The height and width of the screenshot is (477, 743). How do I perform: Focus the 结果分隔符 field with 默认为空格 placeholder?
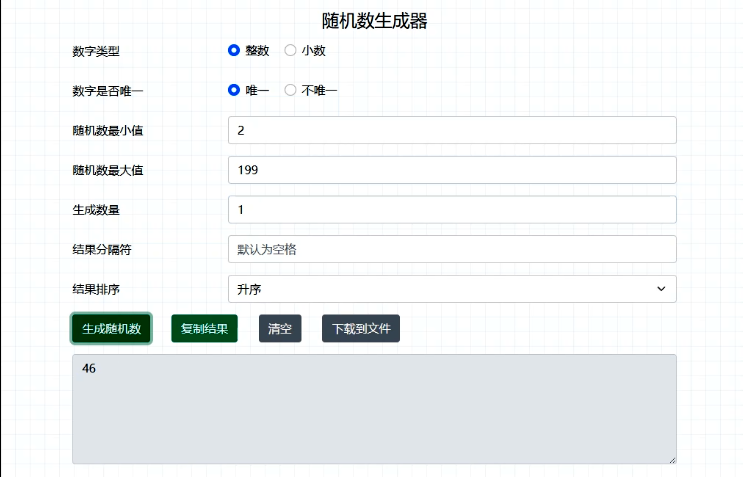[452, 249]
